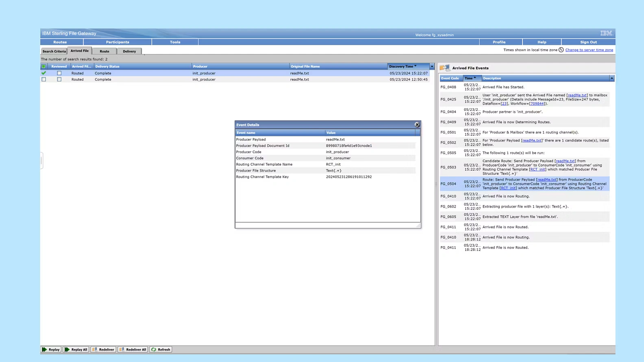
Task: Toggle the select-all checkbox in table header
Action: click(44, 66)
